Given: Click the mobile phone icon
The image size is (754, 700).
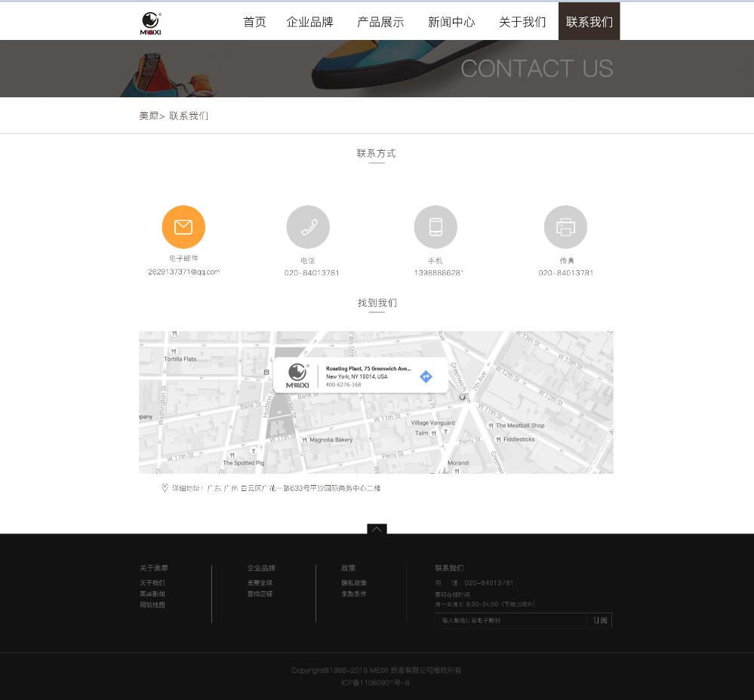Looking at the screenshot, I should (435, 227).
